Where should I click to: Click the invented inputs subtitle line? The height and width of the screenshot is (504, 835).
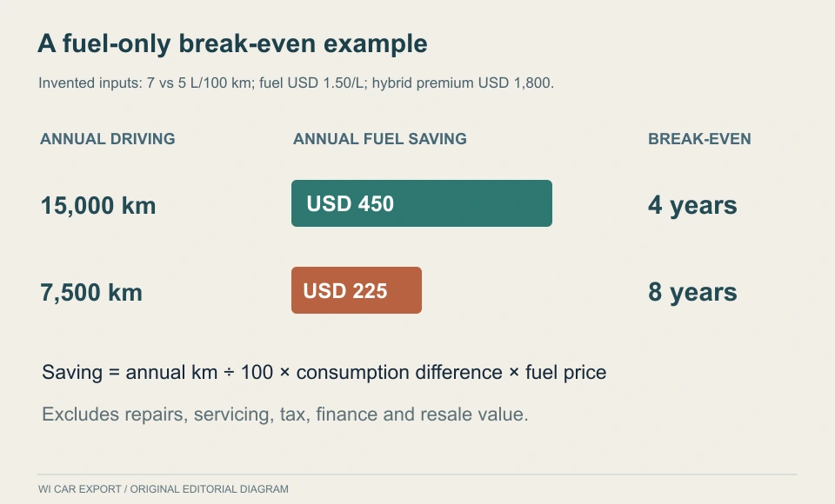click(x=296, y=83)
